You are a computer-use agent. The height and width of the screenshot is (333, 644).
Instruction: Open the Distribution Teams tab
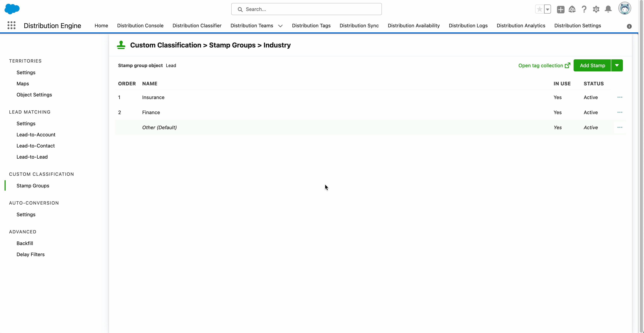click(x=252, y=25)
